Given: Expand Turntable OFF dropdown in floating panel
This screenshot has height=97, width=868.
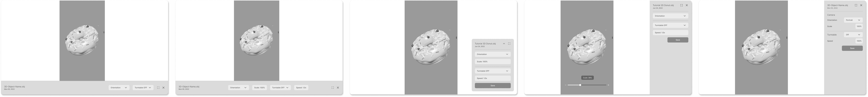Looking at the screenshot, I should click(x=493, y=71).
